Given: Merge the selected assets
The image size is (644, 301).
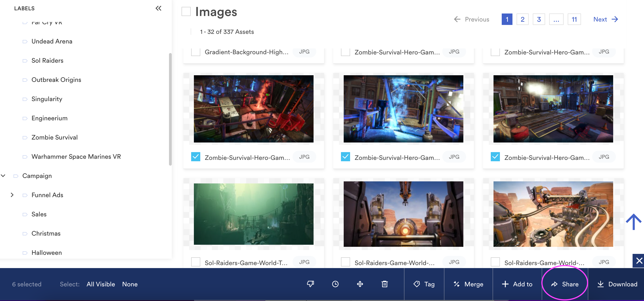Looking at the screenshot, I should tap(468, 284).
